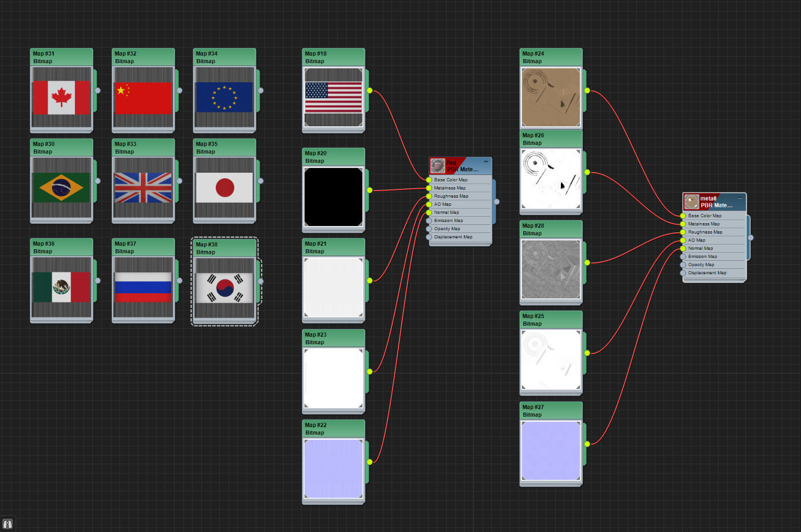
Task: Click the Map #33 node title
Action: 125,144
